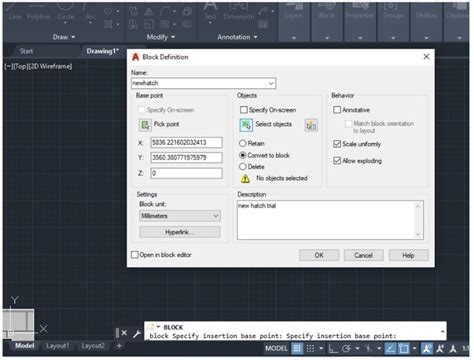Toggle snap mode dotted-grid icon
This screenshot has width=474, height=360.
310,348
